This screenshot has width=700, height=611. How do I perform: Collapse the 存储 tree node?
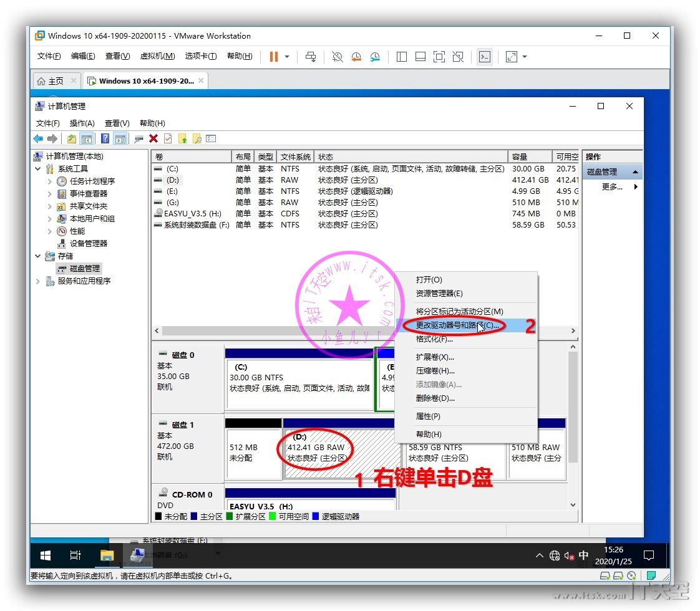click(38, 256)
